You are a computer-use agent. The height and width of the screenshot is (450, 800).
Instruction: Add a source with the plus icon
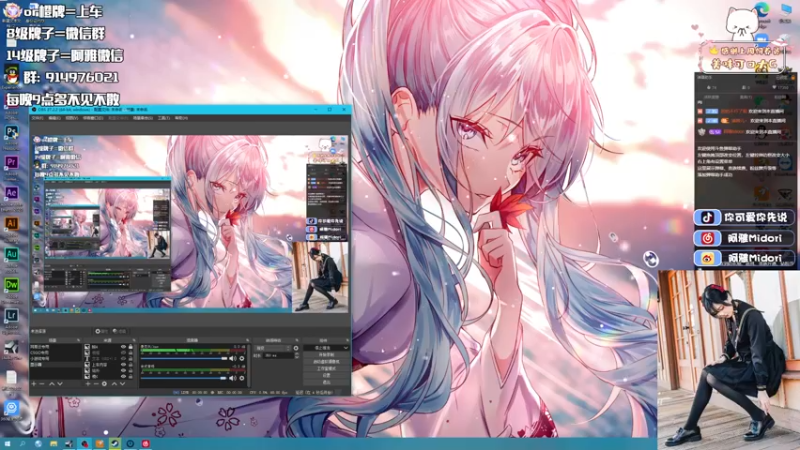[x=88, y=384]
